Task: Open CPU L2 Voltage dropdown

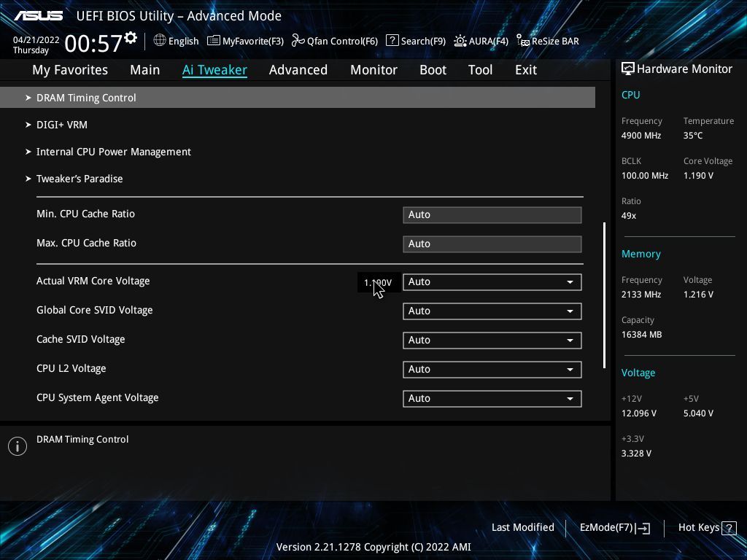Action: pos(492,370)
